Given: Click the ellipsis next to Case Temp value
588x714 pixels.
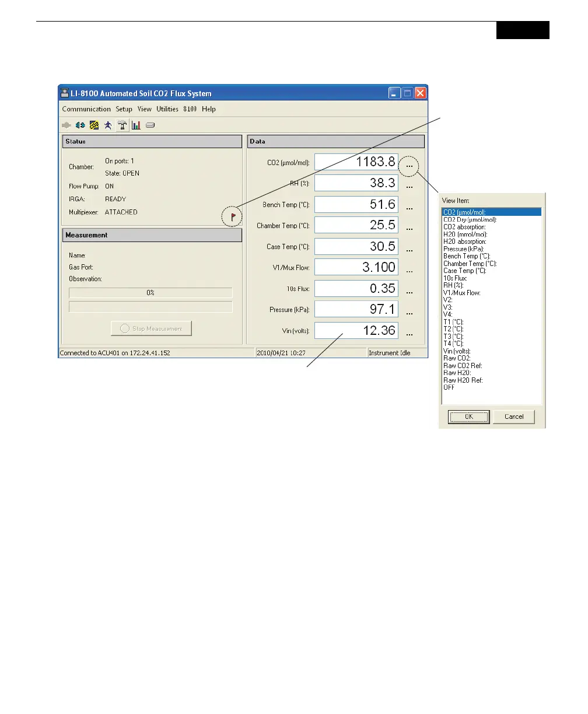Looking at the screenshot, I should point(409,250).
